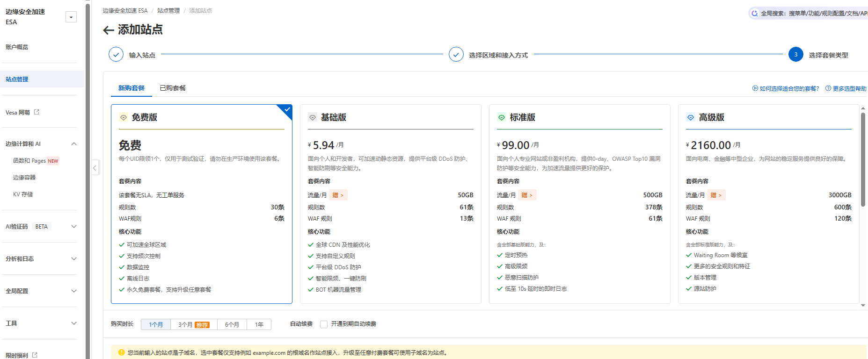Click the global search box
The width and height of the screenshot is (868, 359).
(809, 14)
